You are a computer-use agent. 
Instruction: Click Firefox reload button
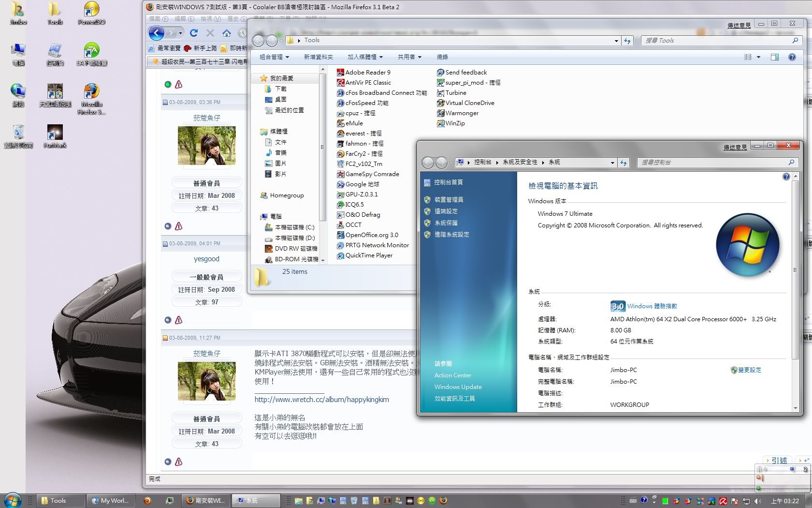[194, 33]
